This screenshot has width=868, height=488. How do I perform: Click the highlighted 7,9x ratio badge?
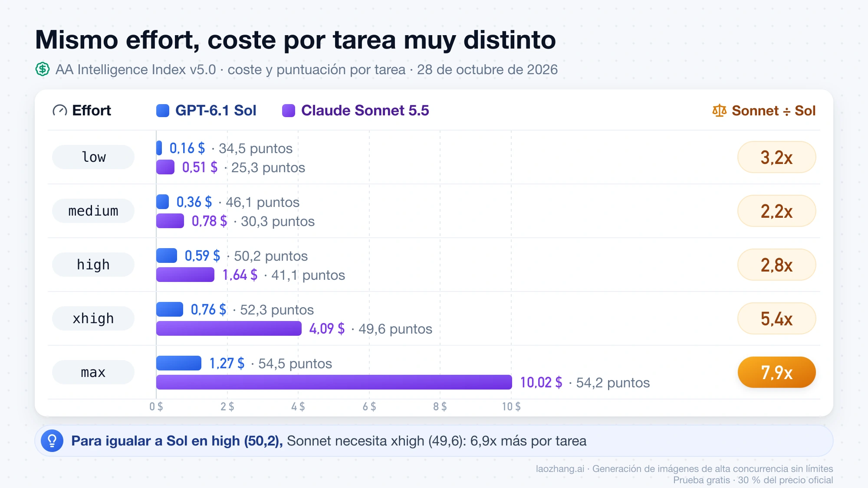click(777, 372)
